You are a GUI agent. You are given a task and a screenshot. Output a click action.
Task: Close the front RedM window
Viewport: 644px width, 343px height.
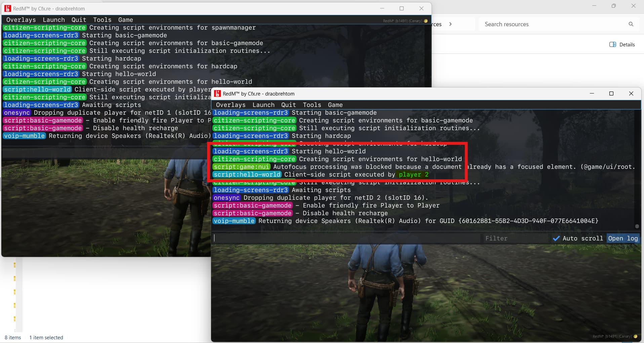(631, 93)
